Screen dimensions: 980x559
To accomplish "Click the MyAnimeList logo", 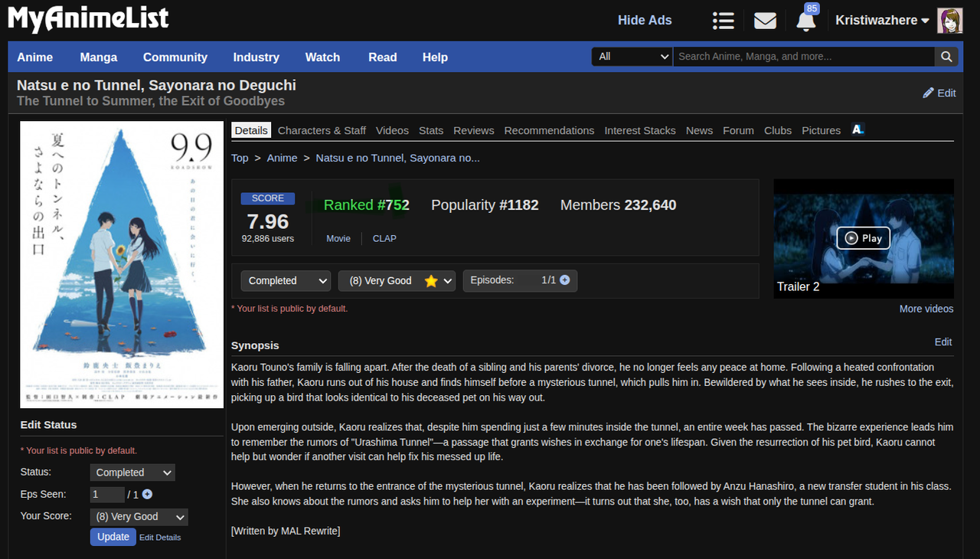I will (x=89, y=19).
